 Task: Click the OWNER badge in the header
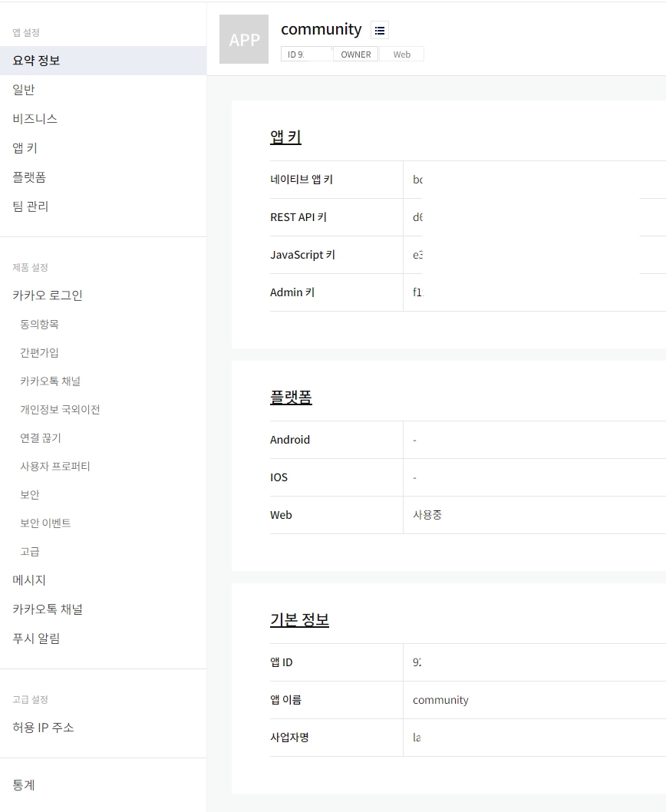coord(356,54)
